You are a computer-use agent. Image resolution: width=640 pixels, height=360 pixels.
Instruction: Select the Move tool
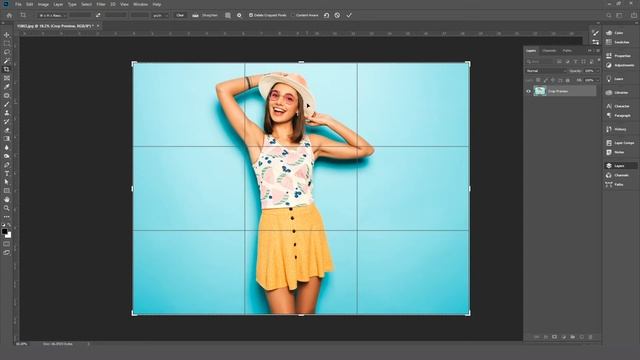coord(7,35)
